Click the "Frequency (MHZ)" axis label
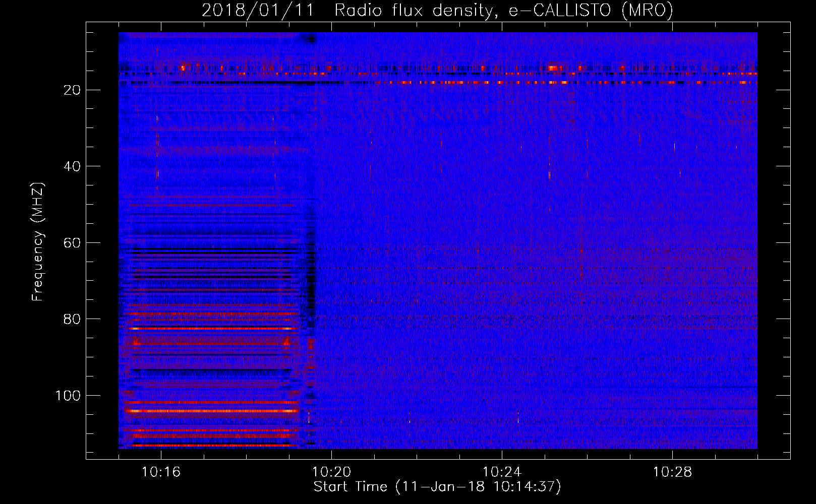816x504 pixels. click(x=38, y=242)
